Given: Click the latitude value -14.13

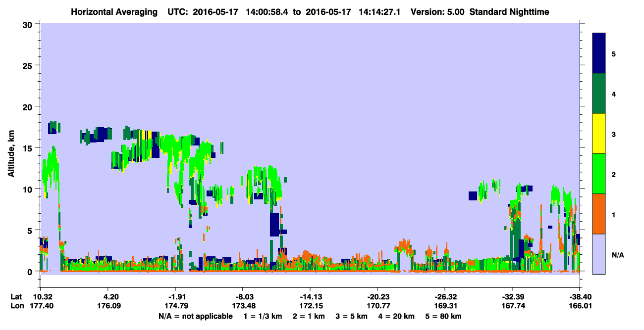Looking at the screenshot, I should pos(311,297).
